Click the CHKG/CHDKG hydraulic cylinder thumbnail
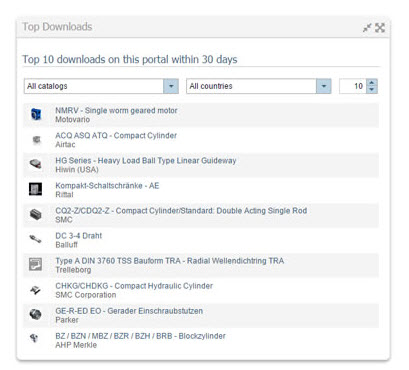 tap(35, 290)
